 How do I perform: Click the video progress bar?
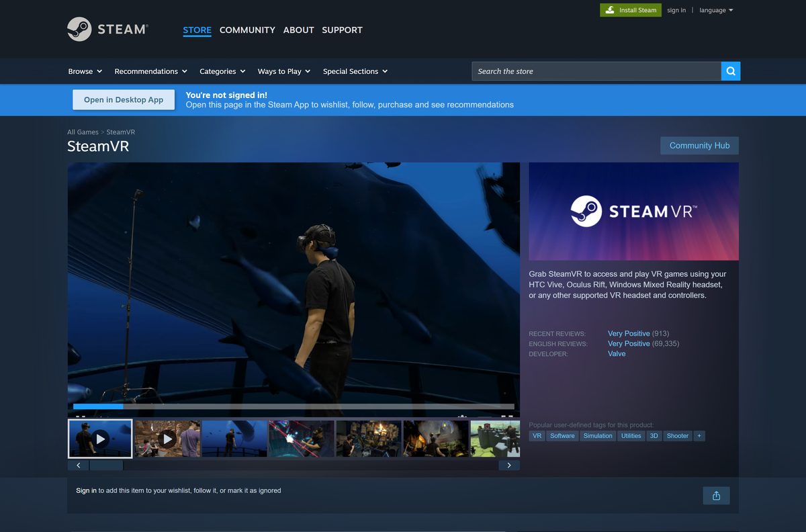[294, 406]
